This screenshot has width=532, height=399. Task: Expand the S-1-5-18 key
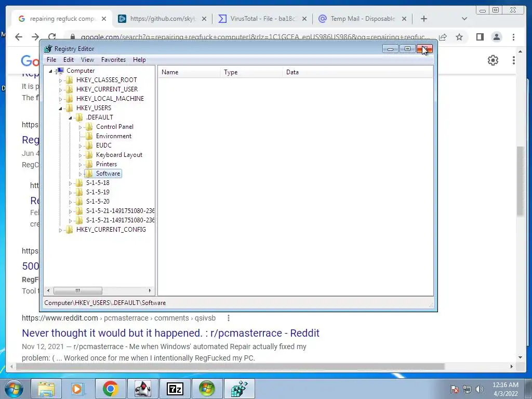(70, 183)
